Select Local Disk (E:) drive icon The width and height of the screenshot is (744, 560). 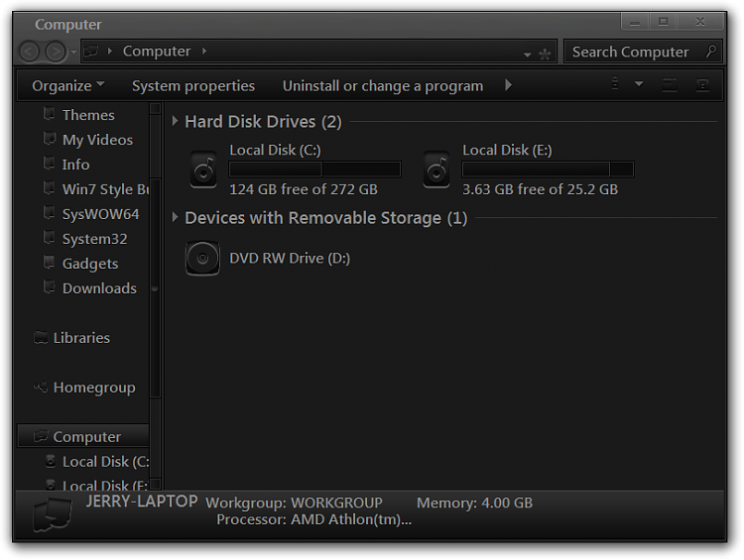click(x=436, y=169)
